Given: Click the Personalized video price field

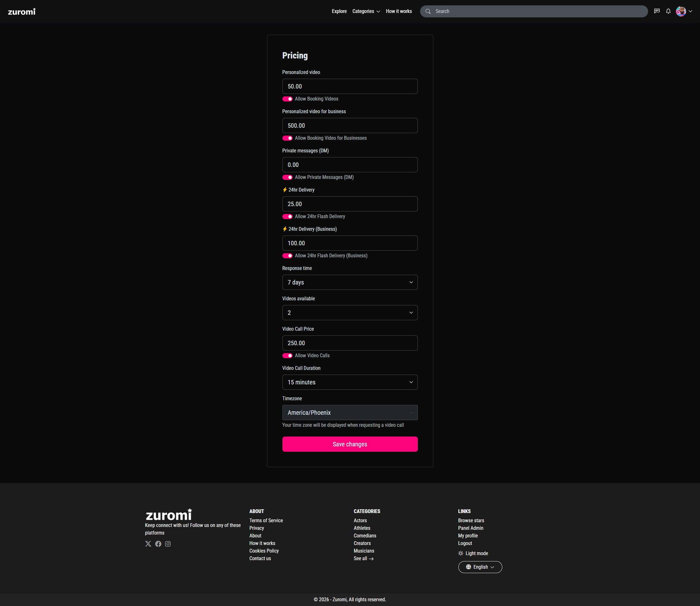Looking at the screenshot, I should (x=350, y=86).
